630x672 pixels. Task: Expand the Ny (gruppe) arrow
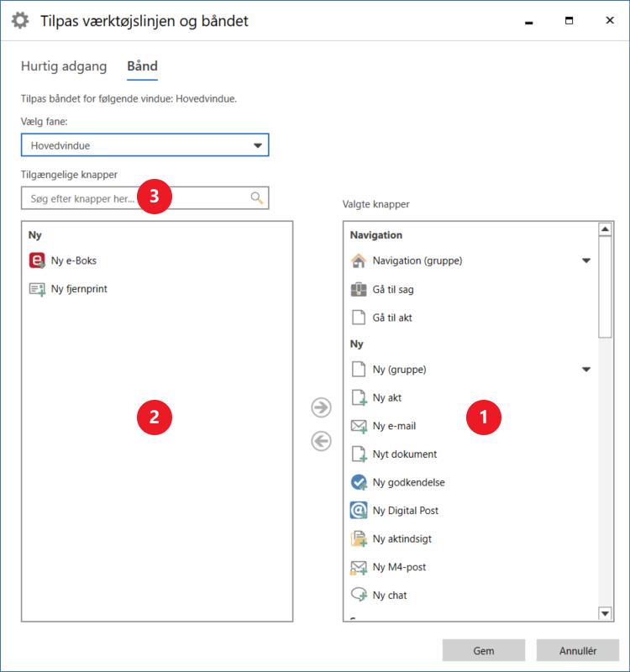tap(586, 370)
